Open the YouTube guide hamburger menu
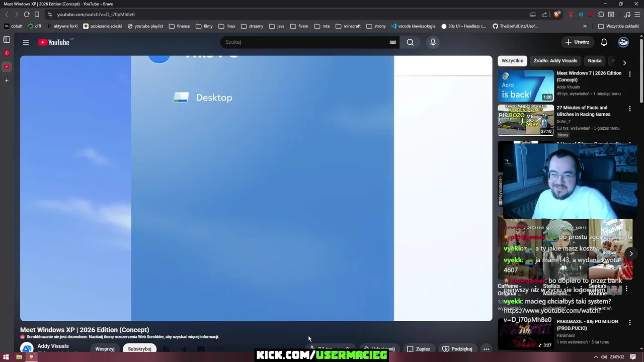 point(26,42)
